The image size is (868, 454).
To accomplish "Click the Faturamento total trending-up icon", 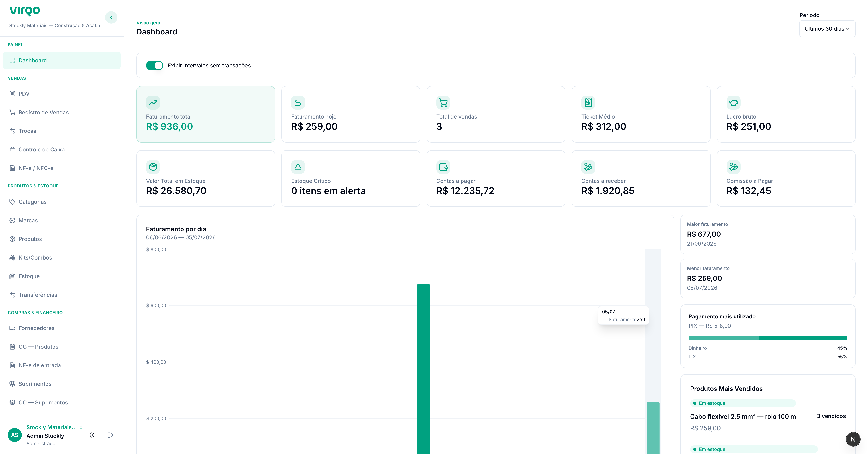I will [x=153, y=103].
